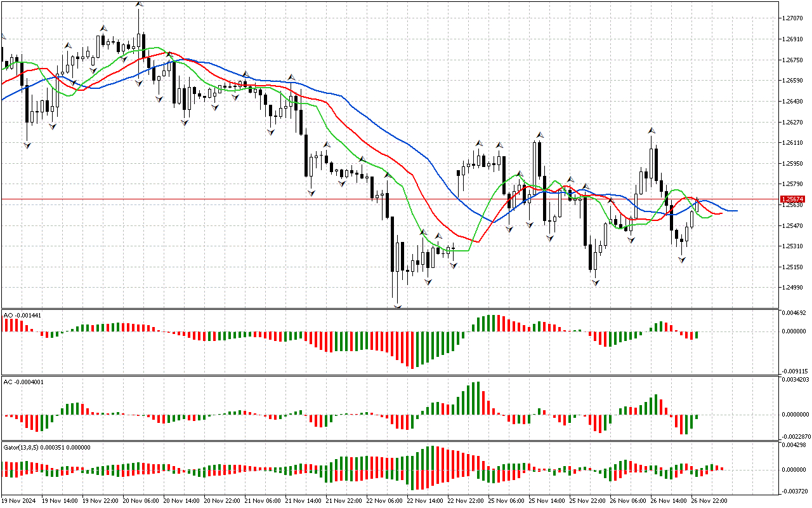The image size is (812, 508).
Task: Click the 1.25150 price level label
Action: point(794,267)
